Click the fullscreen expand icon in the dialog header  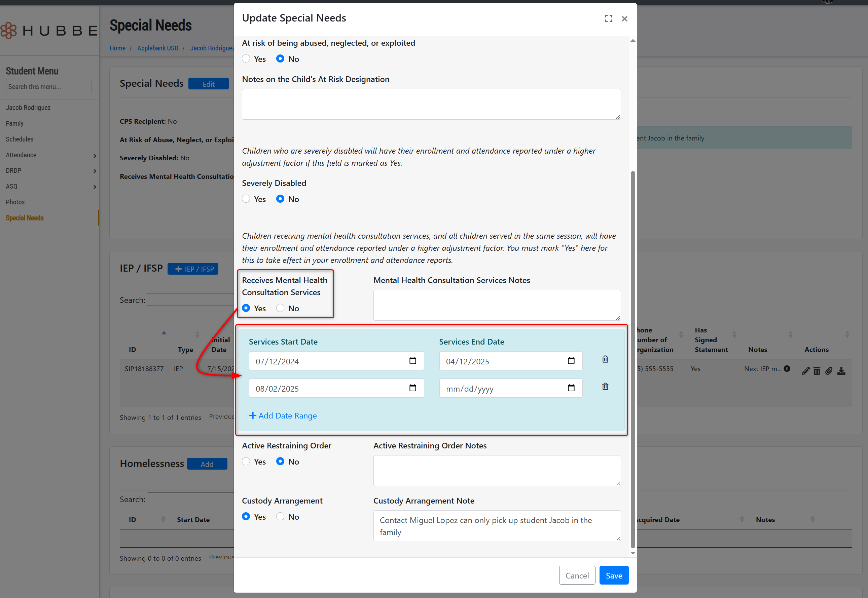pos(608,19)
